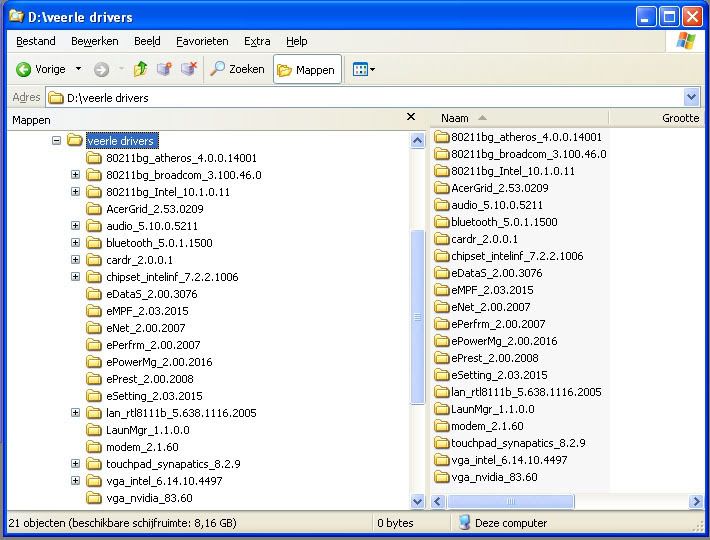Open the Adres bar dropdown arrow

click(x=691, y=97)
